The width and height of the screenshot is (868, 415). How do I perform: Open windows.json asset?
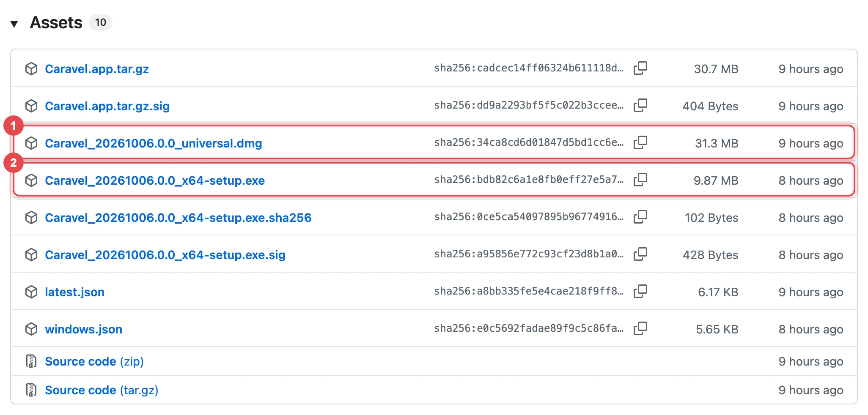[83, 329]
